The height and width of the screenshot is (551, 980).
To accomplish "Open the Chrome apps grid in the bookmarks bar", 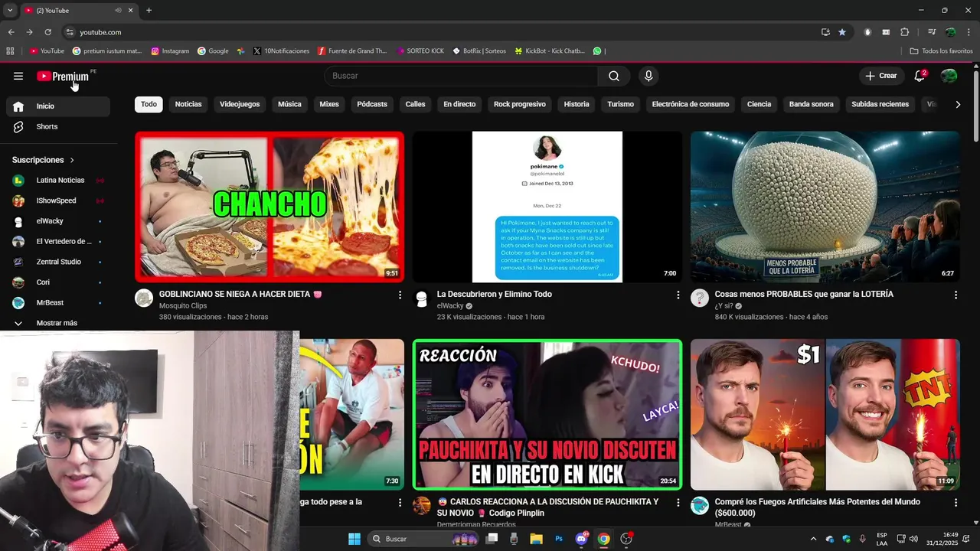I will point(10,51).
